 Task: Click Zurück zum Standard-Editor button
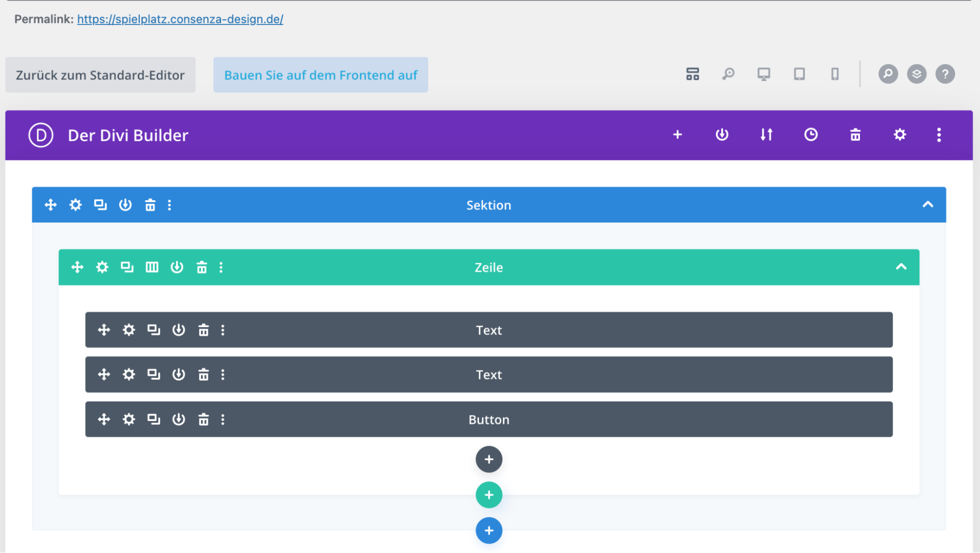100,75
